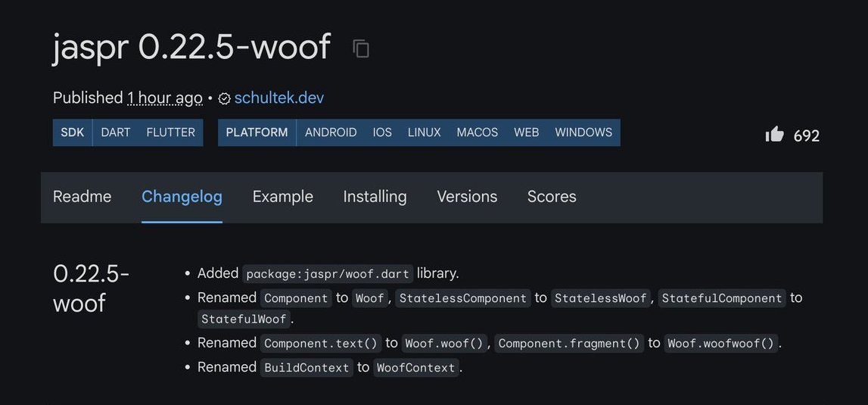The height and width of the screenshot is (405, 868).
Task: Click the 'Component.fragment()' code text
Action: click(x=569, y=343)
